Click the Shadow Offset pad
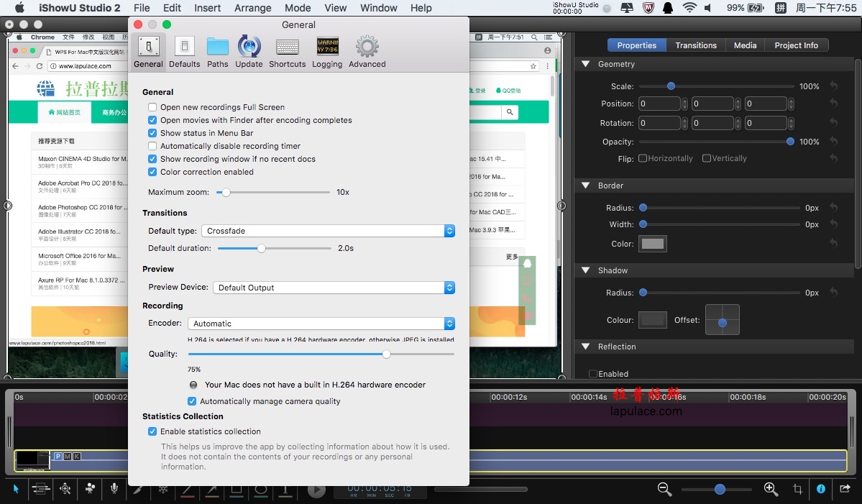Image resolution: width=862 pixels, height=504 pixels. [723, 319]
